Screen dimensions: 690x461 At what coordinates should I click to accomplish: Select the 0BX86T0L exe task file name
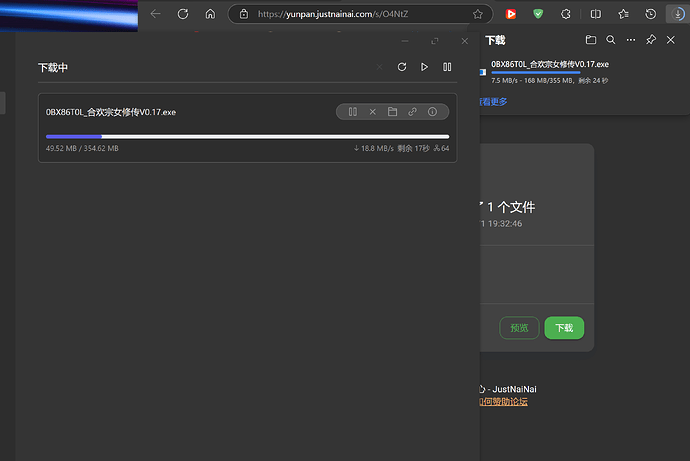(x=111, y=112)
